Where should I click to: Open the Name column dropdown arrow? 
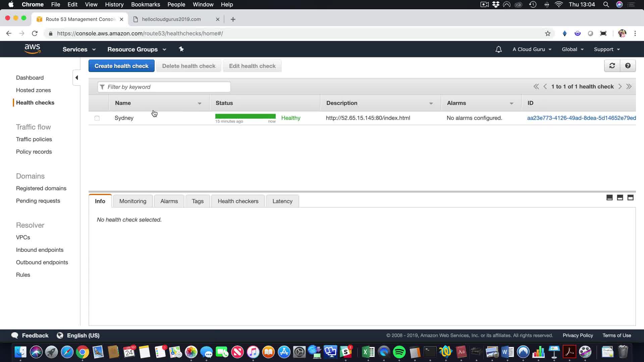click(200, 103)
